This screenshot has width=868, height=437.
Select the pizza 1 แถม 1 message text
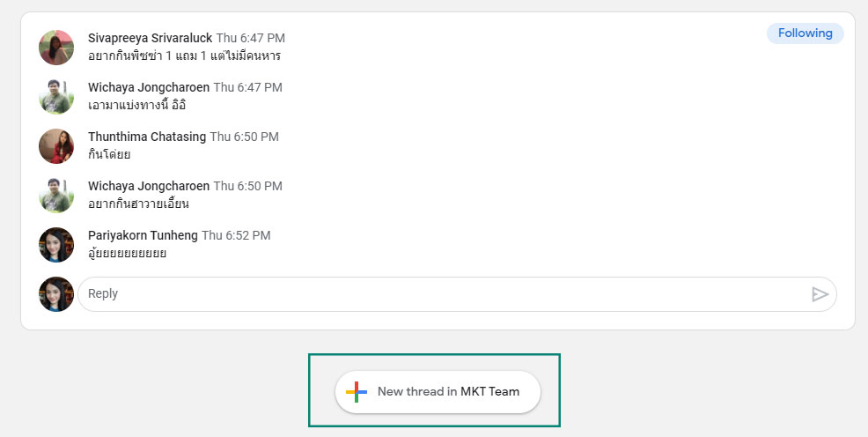(x=184, y=56)
